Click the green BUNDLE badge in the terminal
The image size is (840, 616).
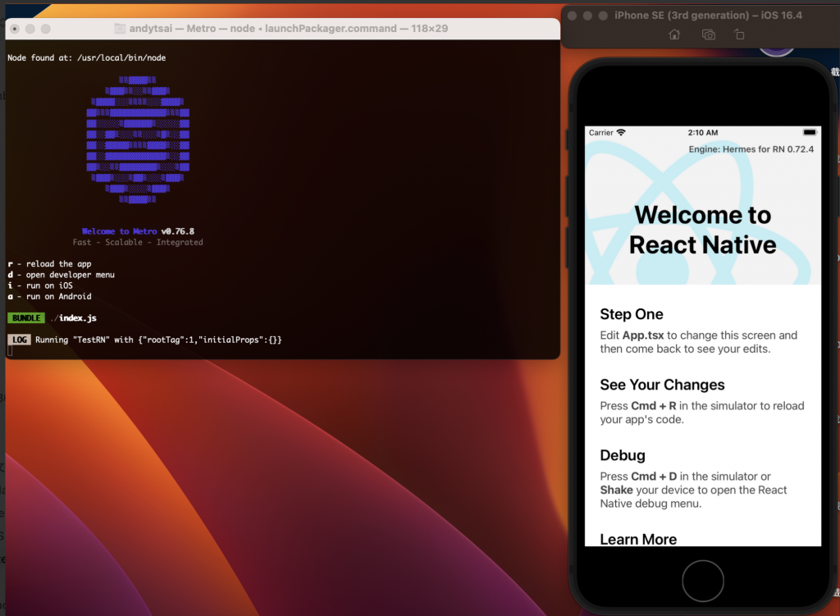(x=25, y=317)
